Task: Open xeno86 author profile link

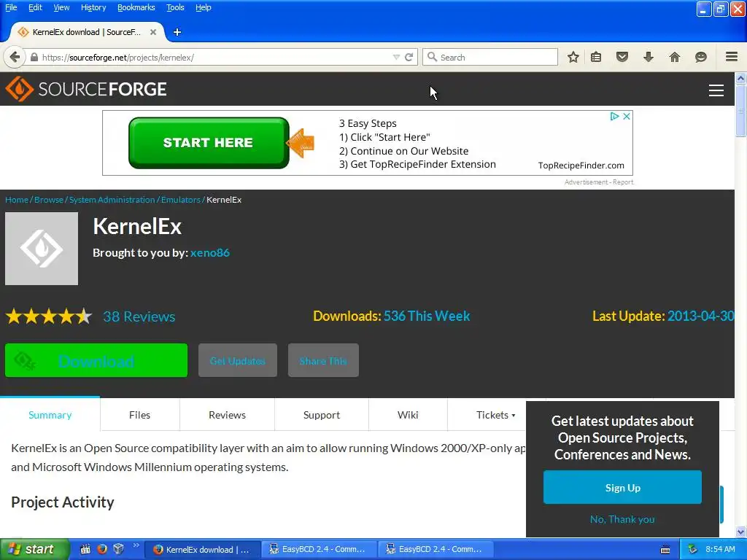Action: [210, 253]
